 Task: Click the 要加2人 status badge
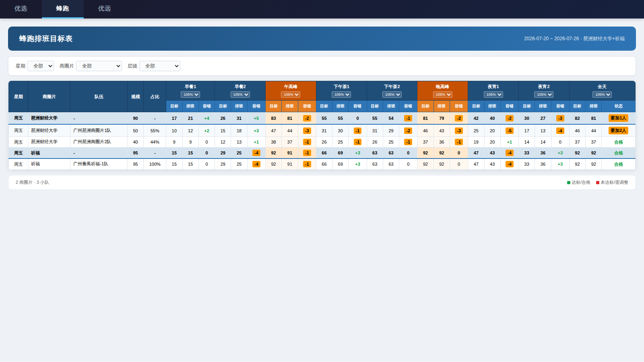(618, 131)
